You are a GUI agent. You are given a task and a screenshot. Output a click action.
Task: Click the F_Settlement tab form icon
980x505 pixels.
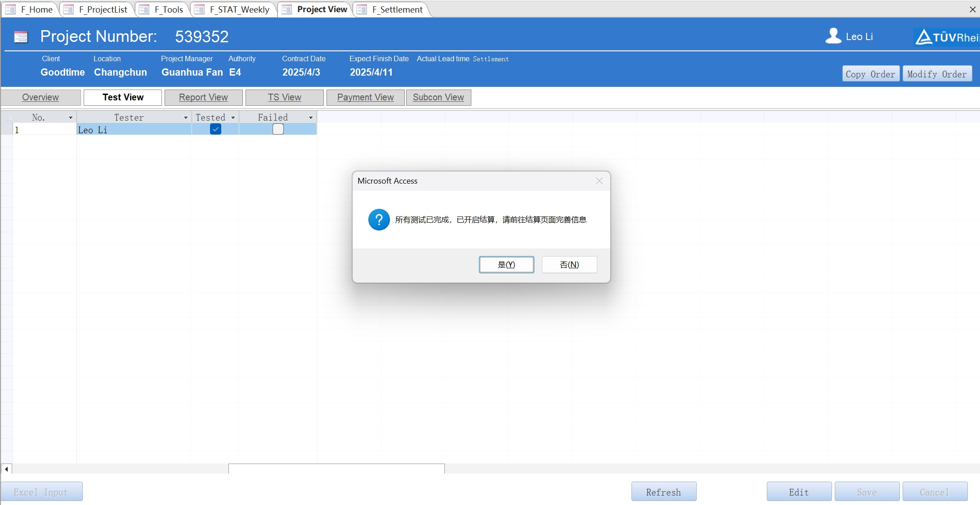click(x=362, y=9)
